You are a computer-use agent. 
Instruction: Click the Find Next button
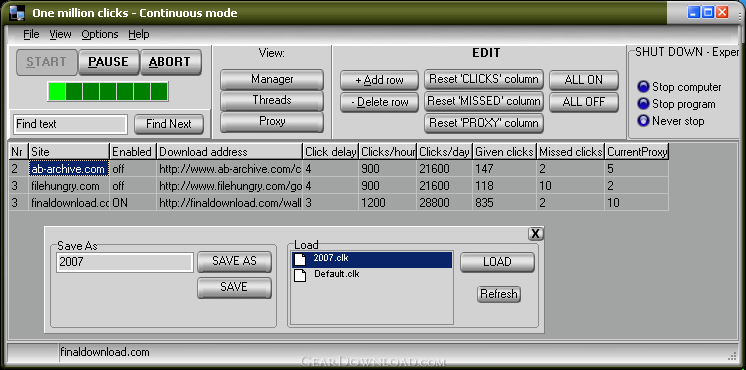(168, 124)
